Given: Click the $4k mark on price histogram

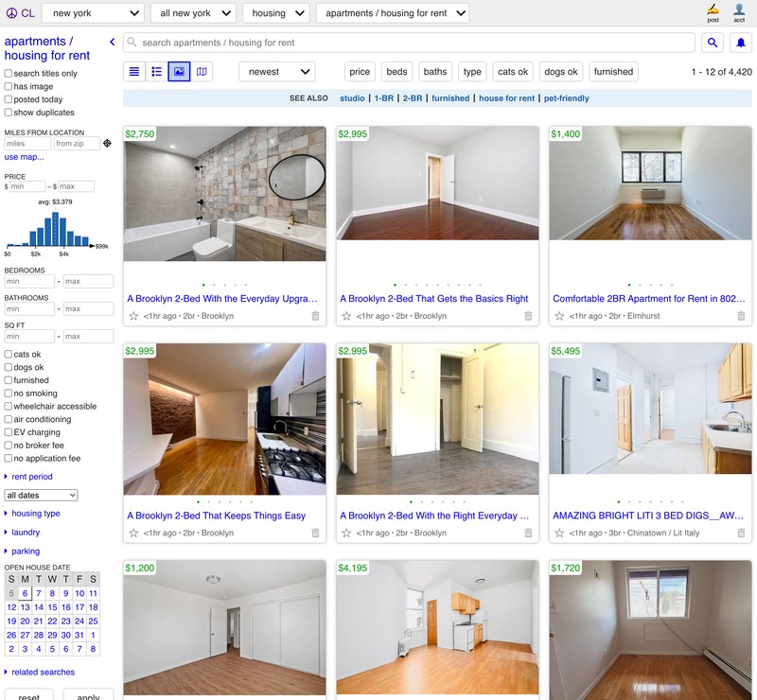Looking at the screenshot, I should [x=63, y=254].
